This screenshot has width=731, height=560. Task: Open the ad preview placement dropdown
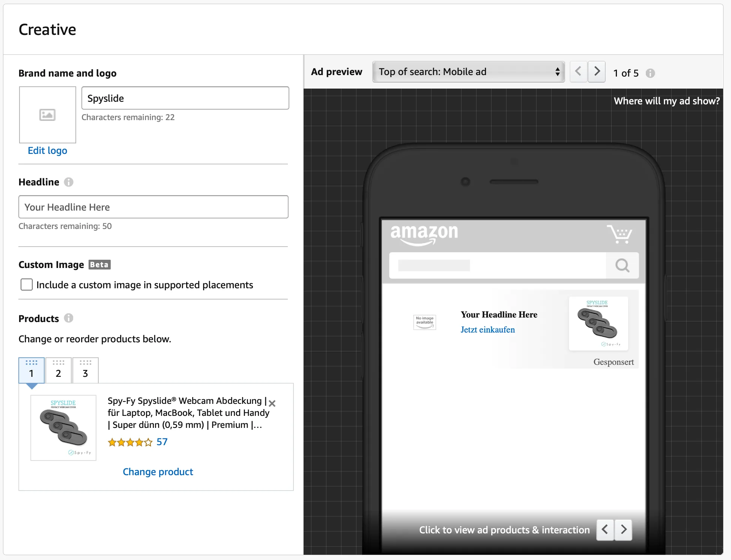coord(469,72)
